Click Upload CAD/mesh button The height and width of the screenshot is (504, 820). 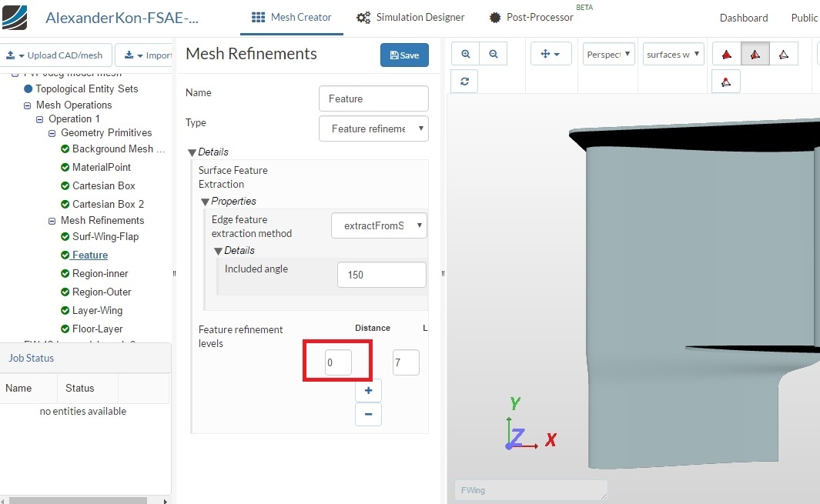[x=55, y=55]
